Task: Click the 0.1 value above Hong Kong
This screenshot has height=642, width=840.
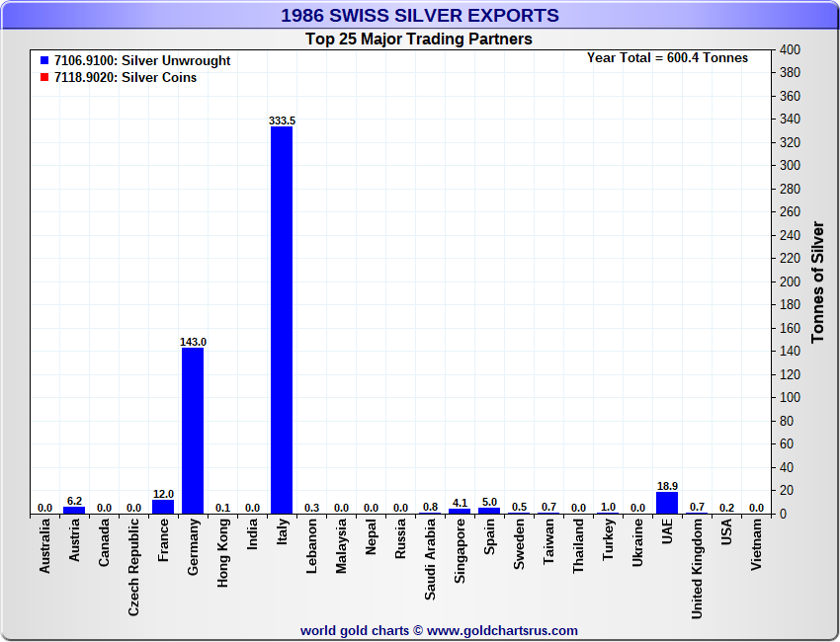Action: pos(222,508)
